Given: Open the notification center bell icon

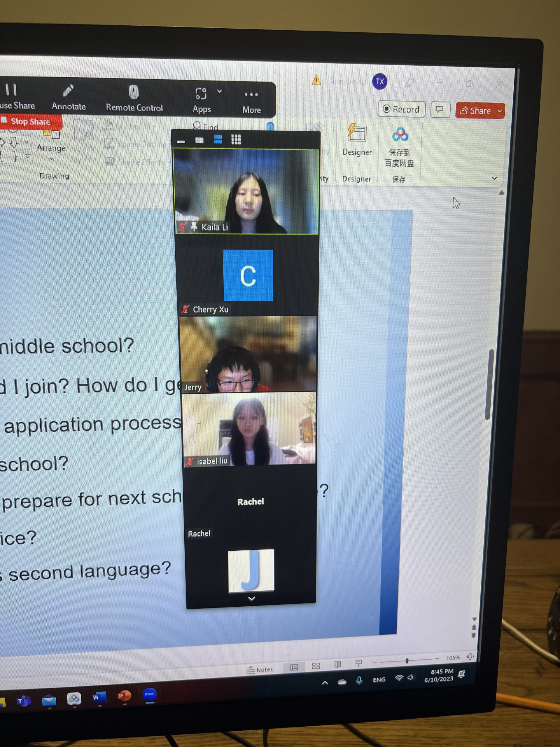Looking at the screenshot, I should 461,674.
